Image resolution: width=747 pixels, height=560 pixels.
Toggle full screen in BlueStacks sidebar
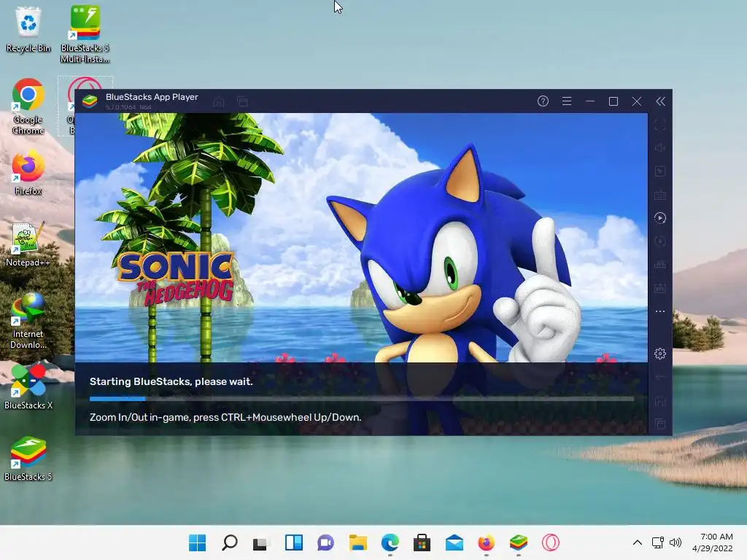(x=659, y=125)
